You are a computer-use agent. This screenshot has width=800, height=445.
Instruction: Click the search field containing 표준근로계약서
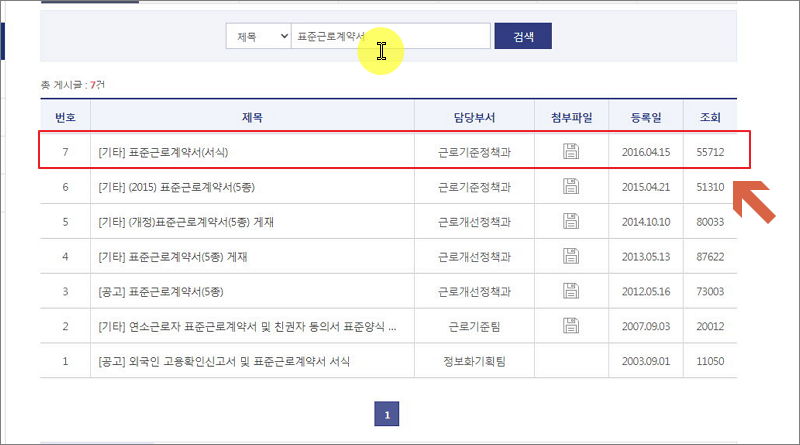390,36
